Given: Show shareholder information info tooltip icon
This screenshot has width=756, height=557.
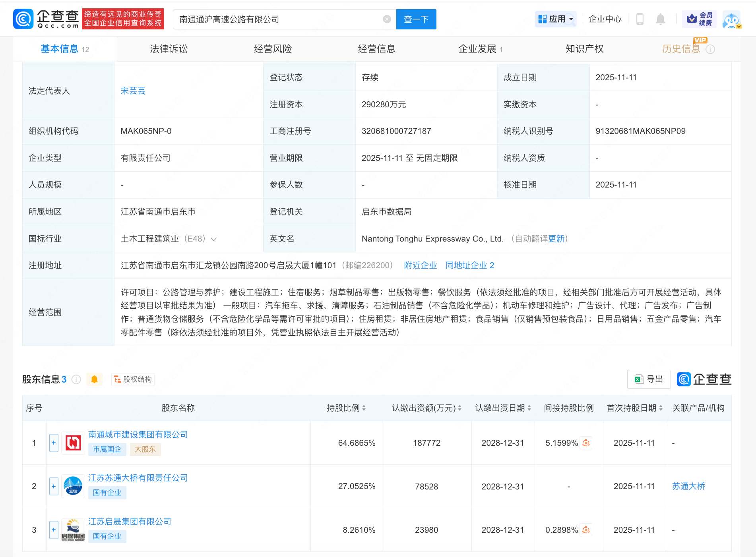Looking at the screenshot, I should (x=76, y=379).
